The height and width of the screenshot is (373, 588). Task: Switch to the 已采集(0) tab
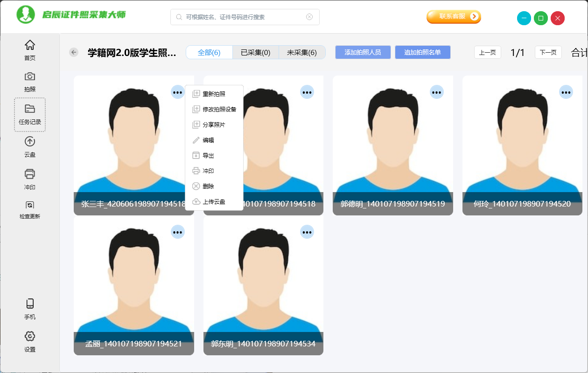[256, 52]
